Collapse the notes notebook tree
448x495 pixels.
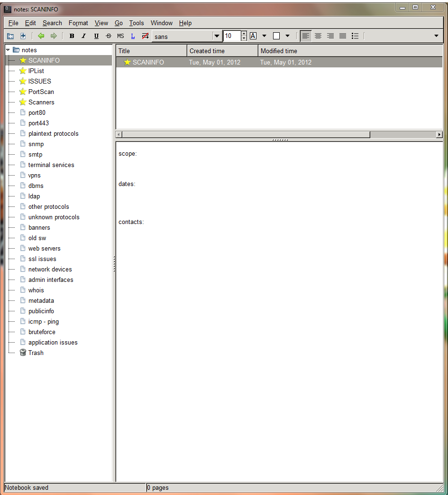[x=8, y=50]
